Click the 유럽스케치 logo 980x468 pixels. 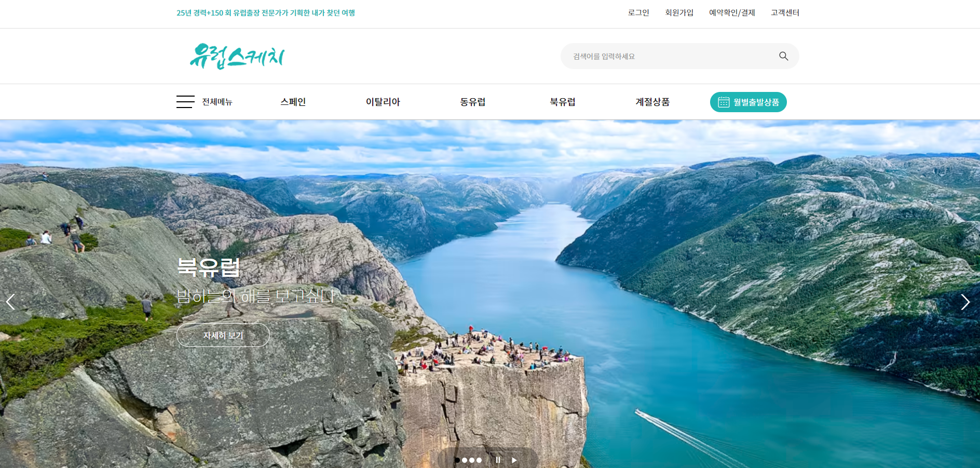(x=237, y=56)
